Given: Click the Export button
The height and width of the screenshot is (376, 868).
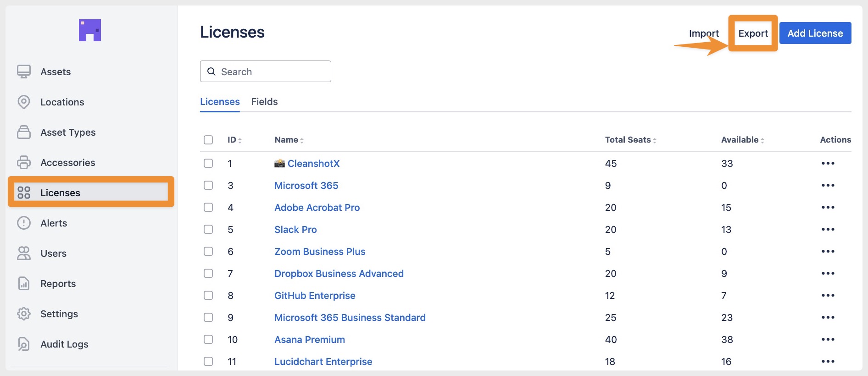Looking at the screenshot, I should pos(753,33).
